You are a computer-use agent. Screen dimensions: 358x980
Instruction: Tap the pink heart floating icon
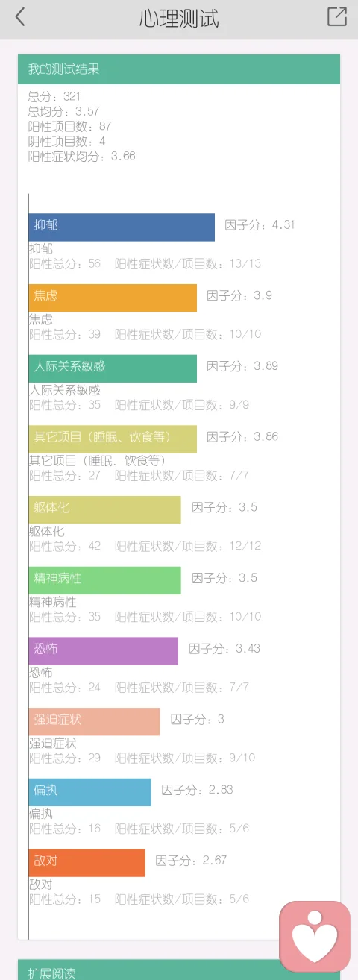pos(315,936)
